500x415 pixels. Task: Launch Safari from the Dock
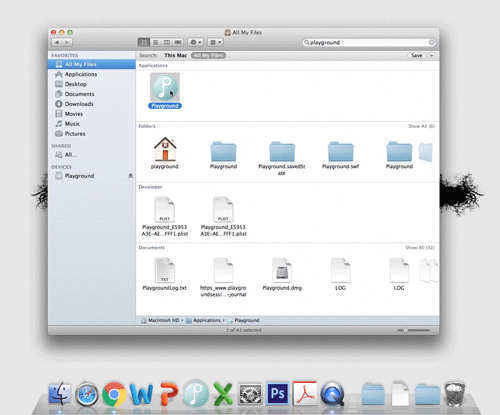[87, 395]
